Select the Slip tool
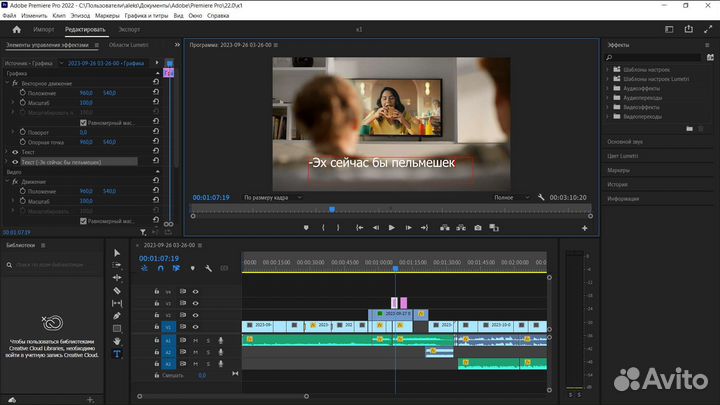 coord(117,304)
